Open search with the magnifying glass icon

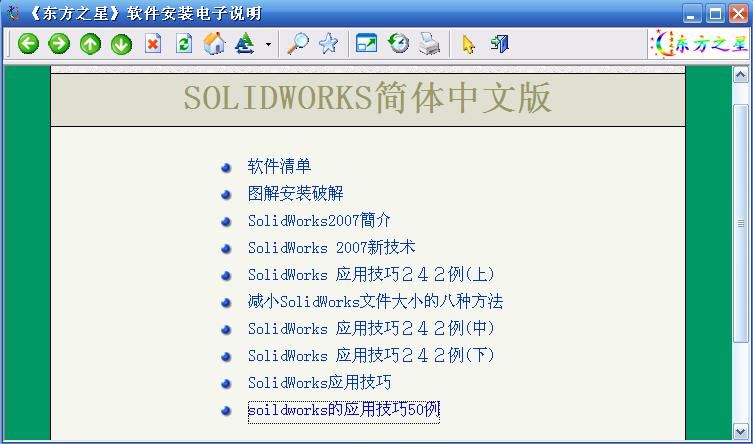click(298, 43)
